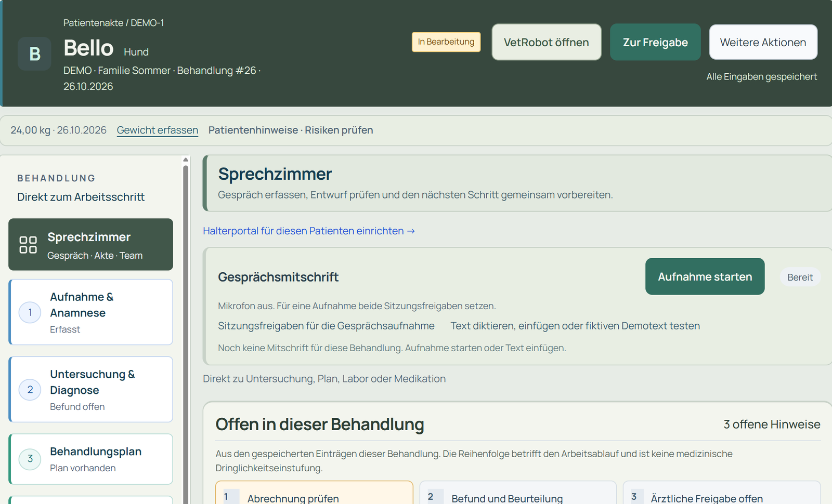Open VetRobot with the VetRobot öffnen button
Viewport: 832px width, 504px height.
tap(547, 42)
